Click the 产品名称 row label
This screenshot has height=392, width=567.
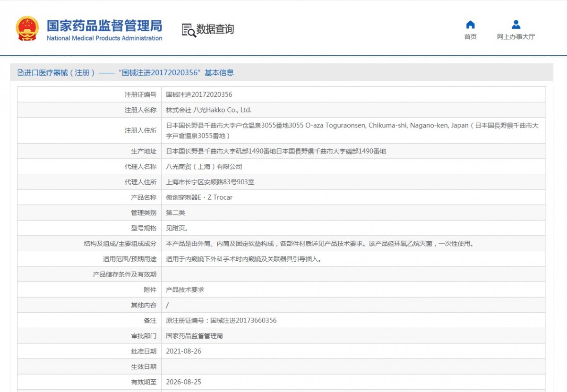[144, 197]
